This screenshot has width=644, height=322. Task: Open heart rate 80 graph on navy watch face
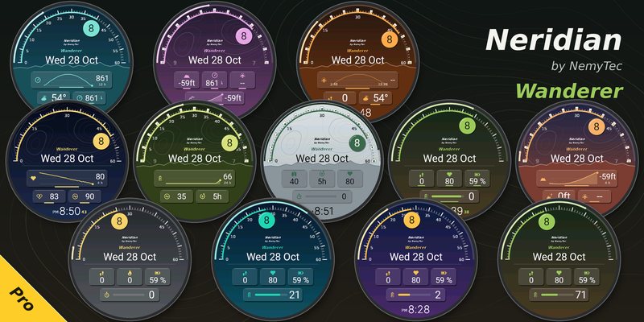[67, 178]
